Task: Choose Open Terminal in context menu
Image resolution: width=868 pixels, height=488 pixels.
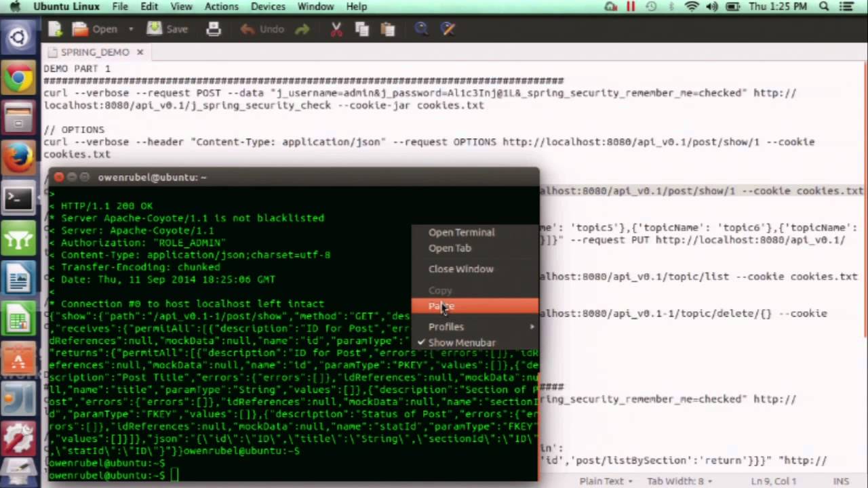Action: click(x=461, y=232)
